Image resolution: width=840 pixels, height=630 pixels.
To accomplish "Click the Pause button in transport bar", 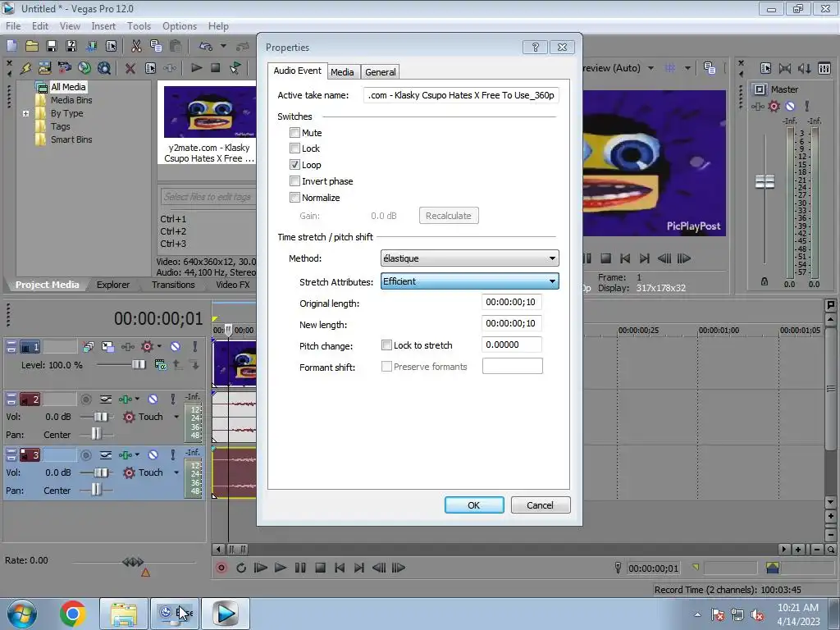I will 300,568.
